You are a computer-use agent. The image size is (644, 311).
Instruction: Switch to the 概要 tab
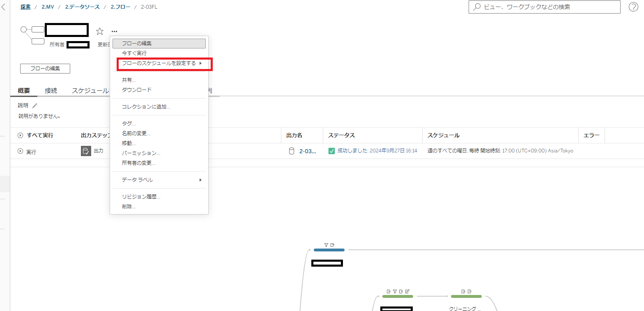(x=24, y=91)
